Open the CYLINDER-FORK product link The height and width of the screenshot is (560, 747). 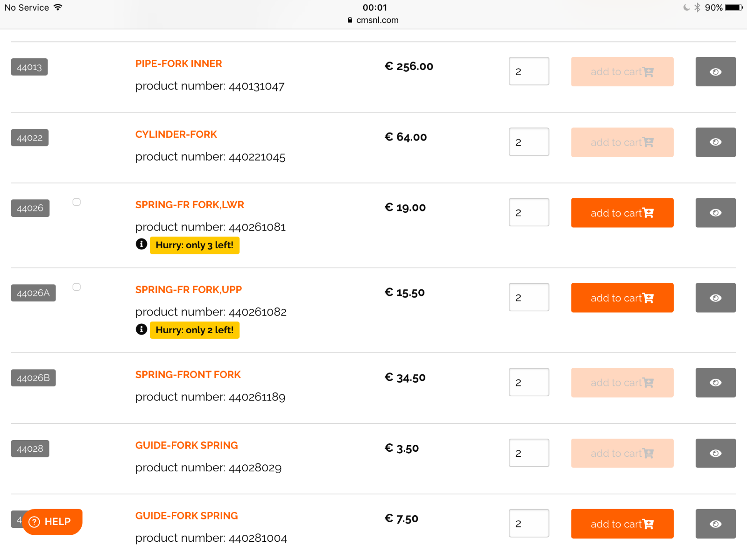pos(176,134)
